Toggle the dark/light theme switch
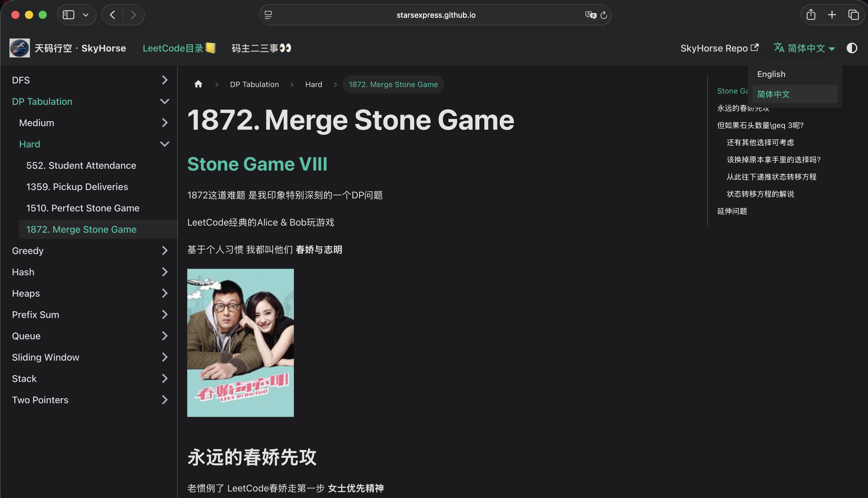Screen dimensions: 868x498 point(852,48)
